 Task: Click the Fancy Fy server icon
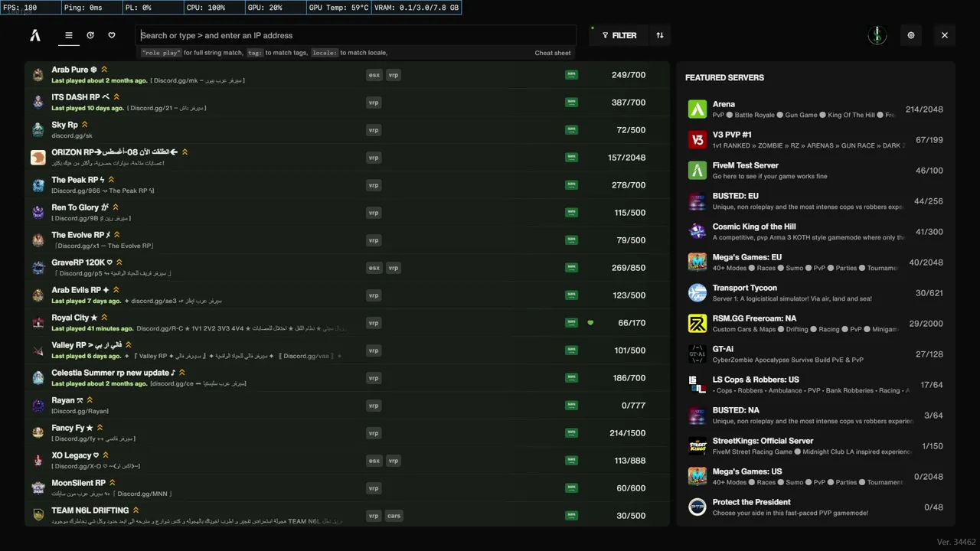tap(38, 433)
